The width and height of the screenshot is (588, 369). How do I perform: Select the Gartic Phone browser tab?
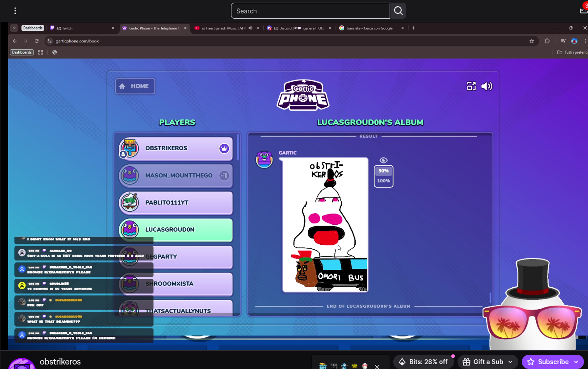click(155, 28)
